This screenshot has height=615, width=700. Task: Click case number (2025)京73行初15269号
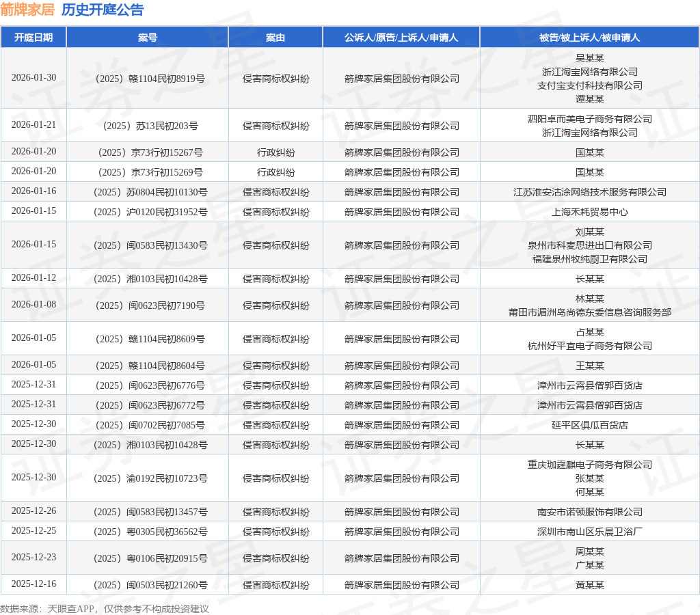coord(150,172)
